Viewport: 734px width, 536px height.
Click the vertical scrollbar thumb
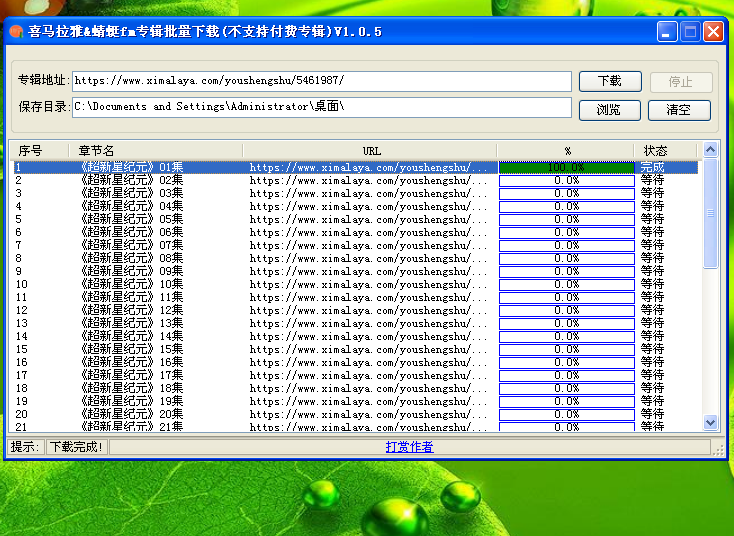click(x=710, y=212)
